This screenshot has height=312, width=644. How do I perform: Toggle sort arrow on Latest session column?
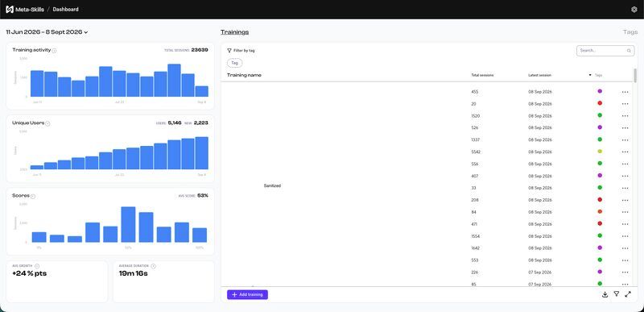tap(590, 75)
